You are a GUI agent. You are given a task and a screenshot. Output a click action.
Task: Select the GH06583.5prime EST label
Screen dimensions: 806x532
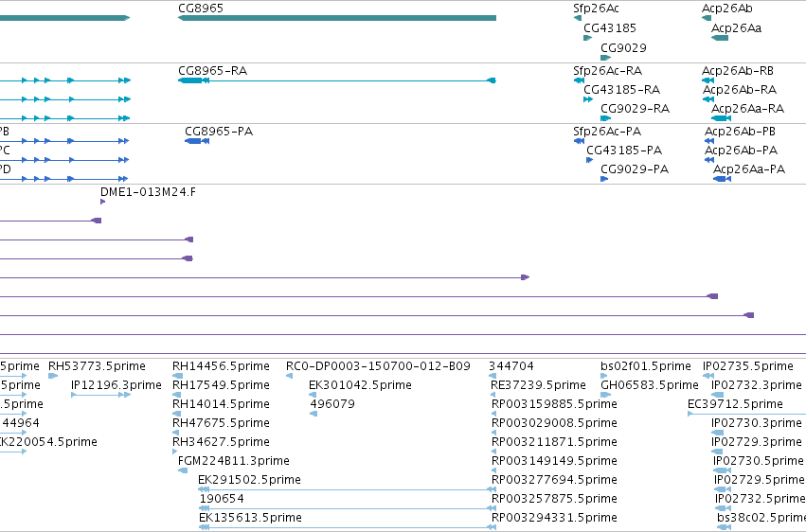649,385
